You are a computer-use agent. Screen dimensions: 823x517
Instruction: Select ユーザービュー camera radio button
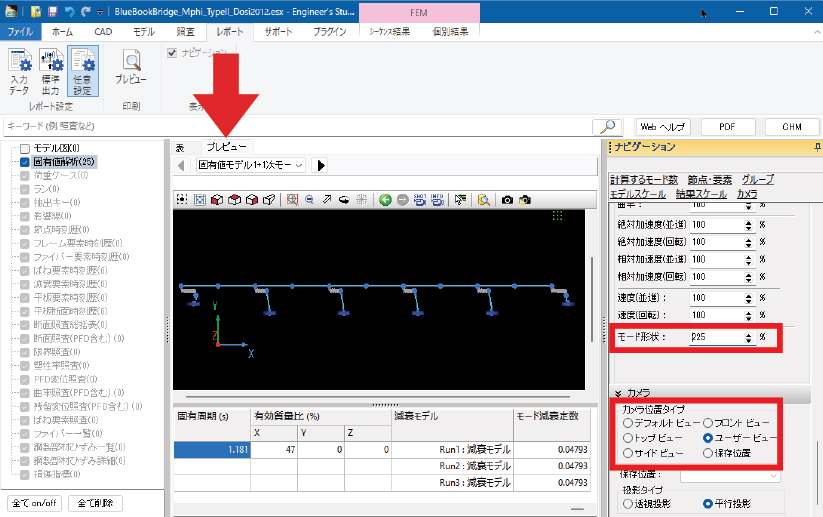click(x=708, y=438)
